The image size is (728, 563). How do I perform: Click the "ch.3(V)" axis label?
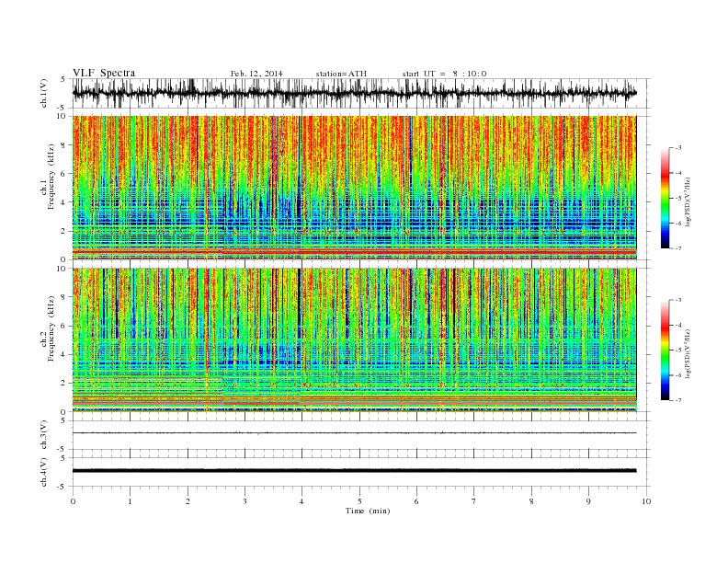[x=44, y=435]
